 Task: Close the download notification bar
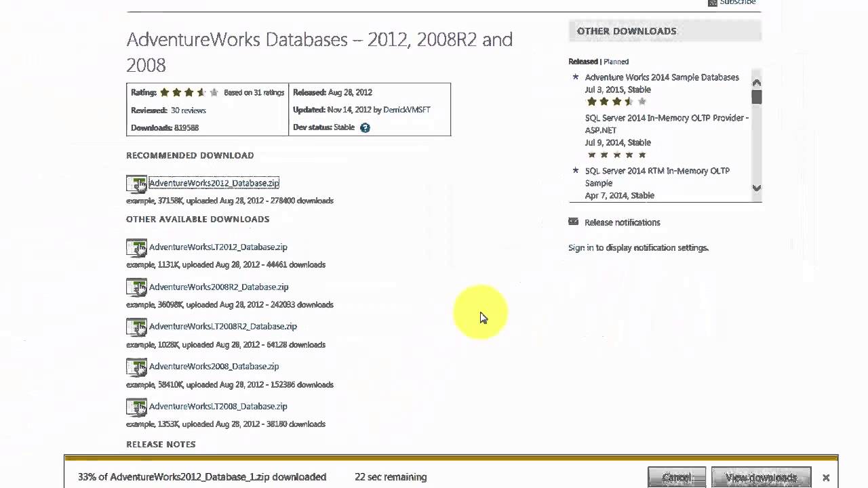826,478
